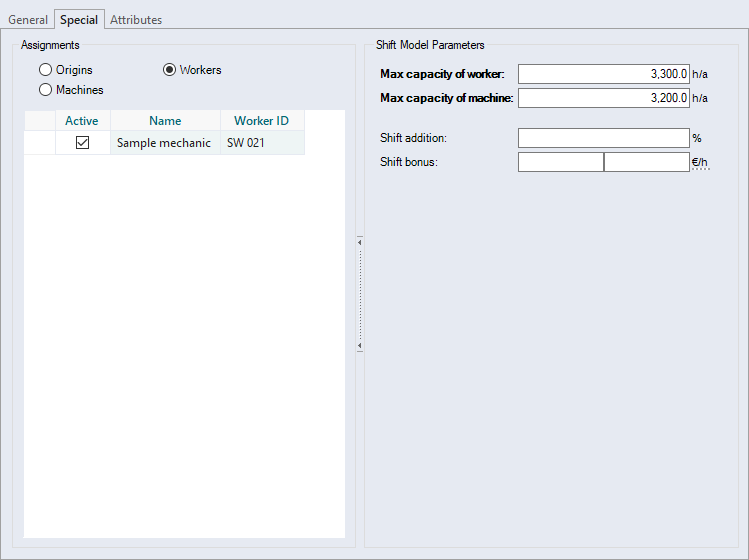Click the row selector left of the Active checkbox
The image size is (749, 560).
pos(38,143)
